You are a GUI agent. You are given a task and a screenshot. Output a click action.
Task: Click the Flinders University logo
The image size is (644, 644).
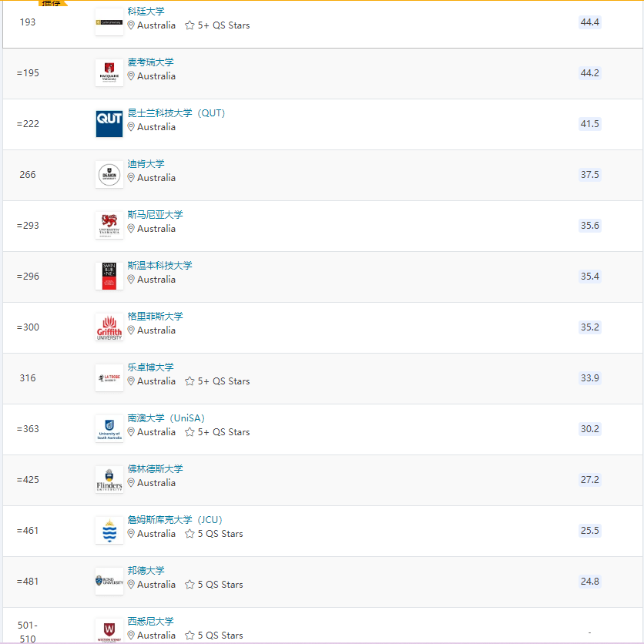[x=109, y=480]
